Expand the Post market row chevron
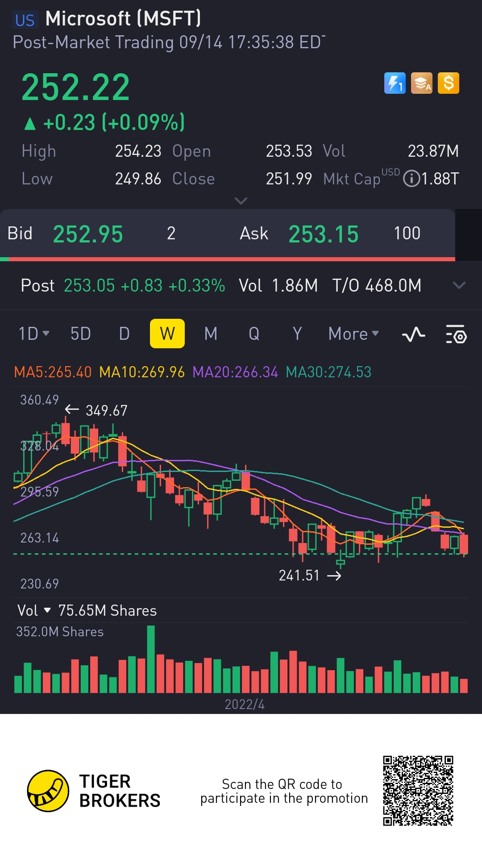Image resolution: width=482 pixels, height=868 pixels. point(459,285)
